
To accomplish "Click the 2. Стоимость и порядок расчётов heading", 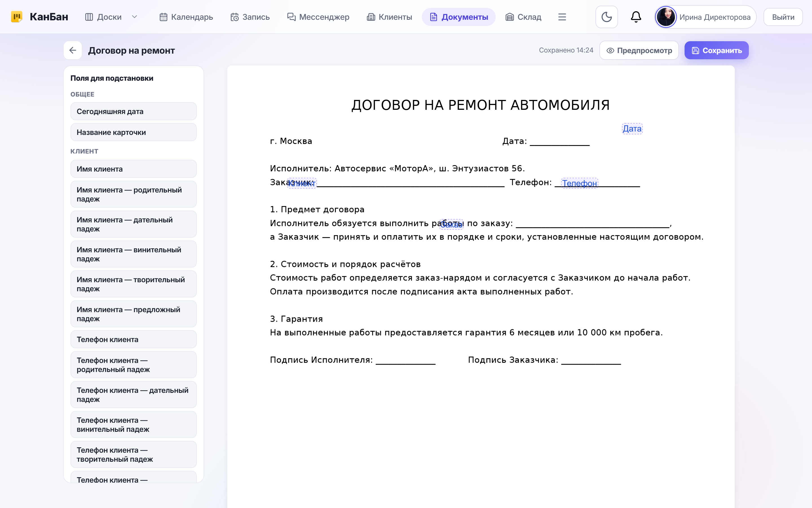I will pyautogui.click(x=345, y=264).
